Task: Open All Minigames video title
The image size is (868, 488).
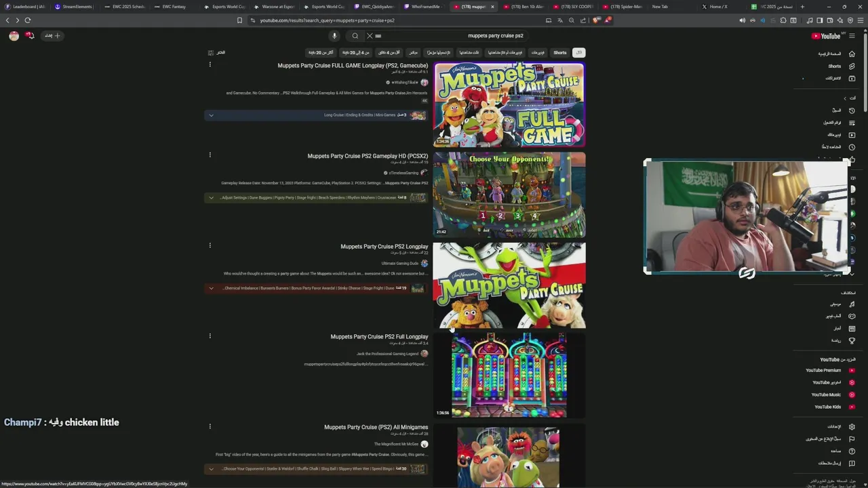Action: 376,427
